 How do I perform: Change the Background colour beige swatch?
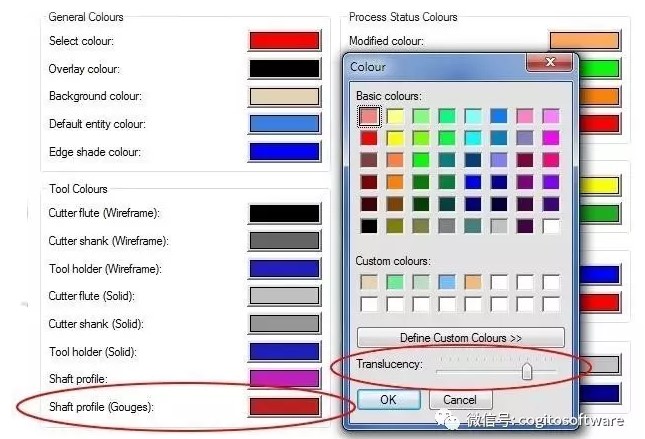tap(284, 96)
